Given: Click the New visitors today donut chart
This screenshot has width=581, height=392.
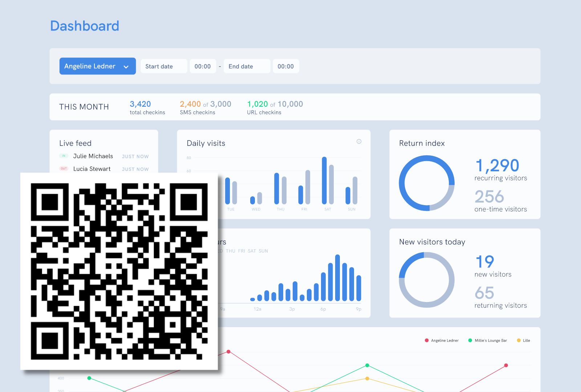Looking at the screenshot, I should coord(427,279).
